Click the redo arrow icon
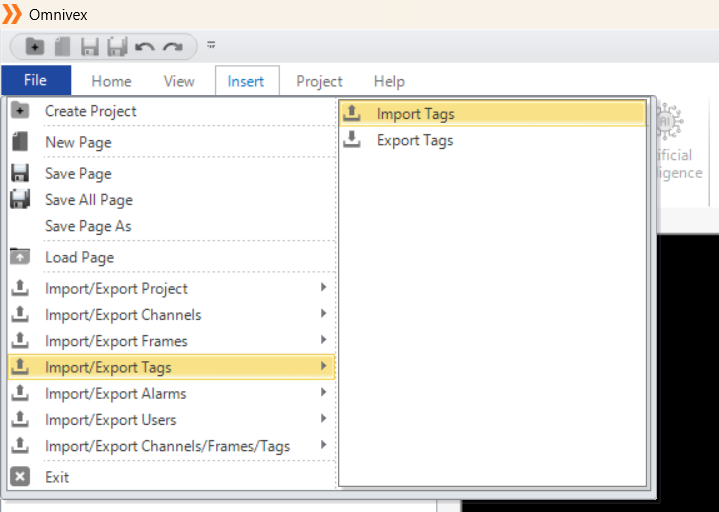 coord(173,47)
